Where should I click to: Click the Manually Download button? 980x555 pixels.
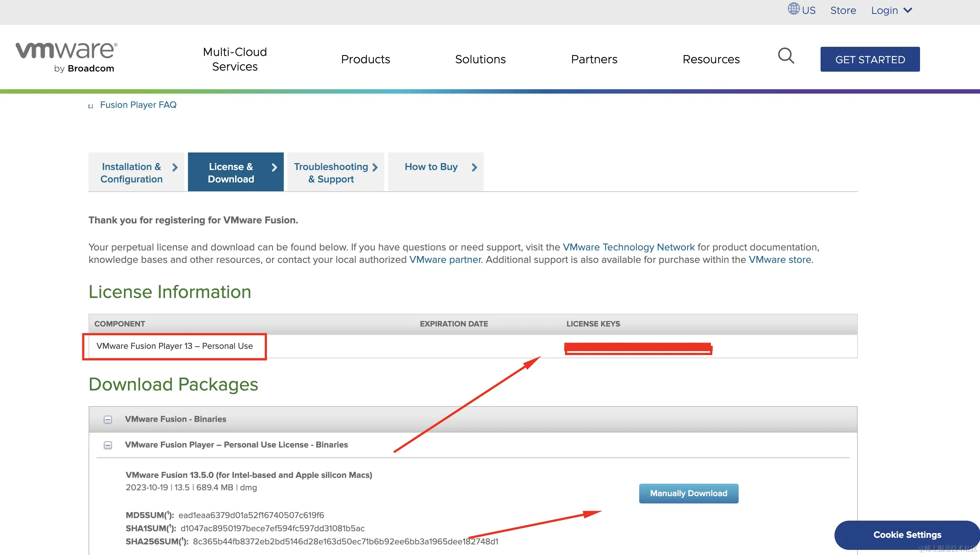pos(689,493)
